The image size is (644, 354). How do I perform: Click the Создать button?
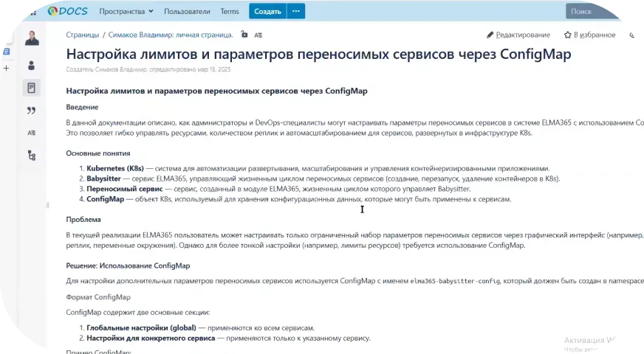coord(267,12)
